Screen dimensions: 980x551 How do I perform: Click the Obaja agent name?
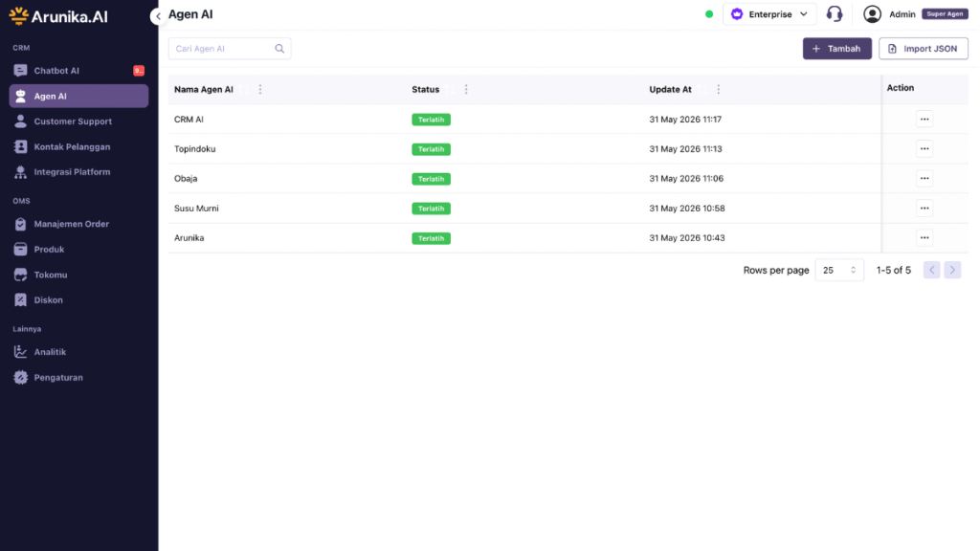point(186,179)
